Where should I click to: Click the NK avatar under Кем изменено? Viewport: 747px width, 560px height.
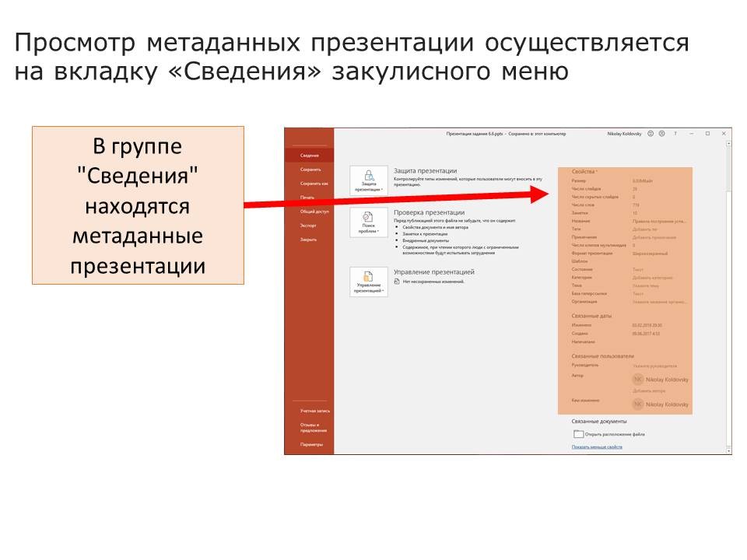point(638,404)
